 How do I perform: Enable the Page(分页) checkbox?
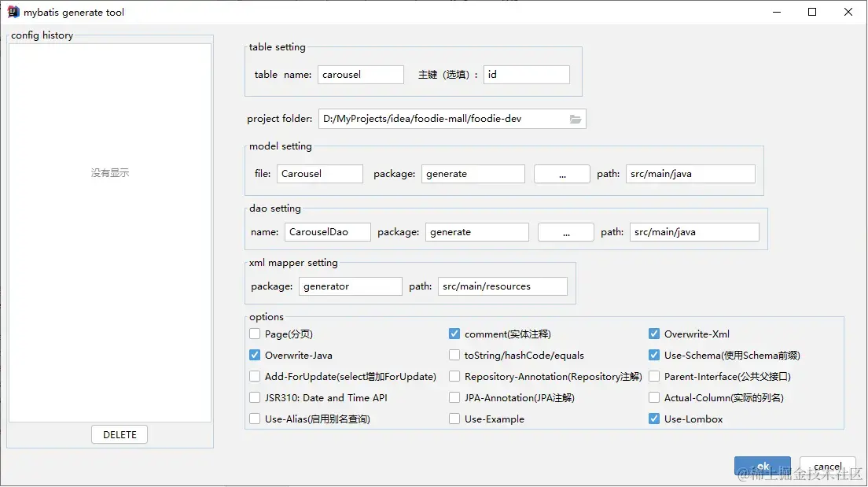(x=255, y=334)
